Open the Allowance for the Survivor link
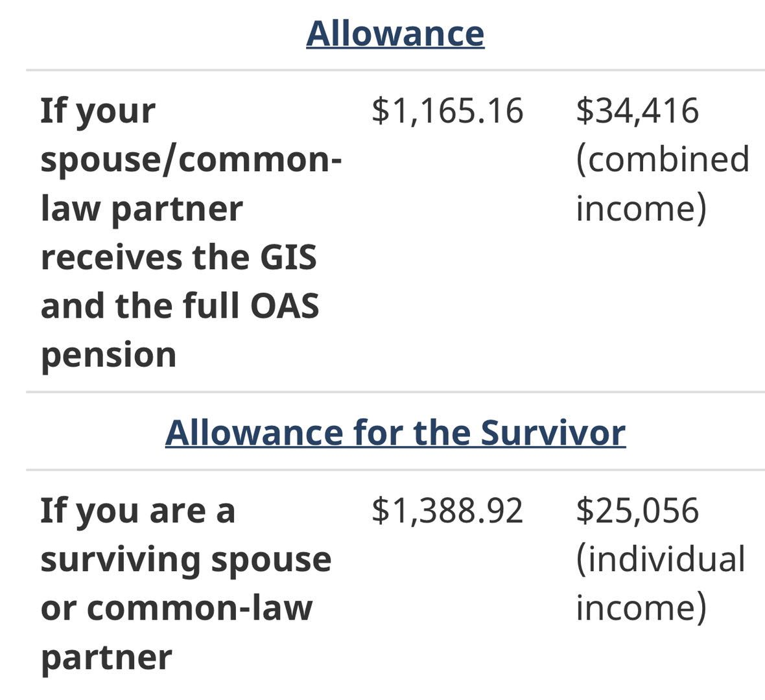The height and width of the screenshot is (700, 765). pos(395,432)
